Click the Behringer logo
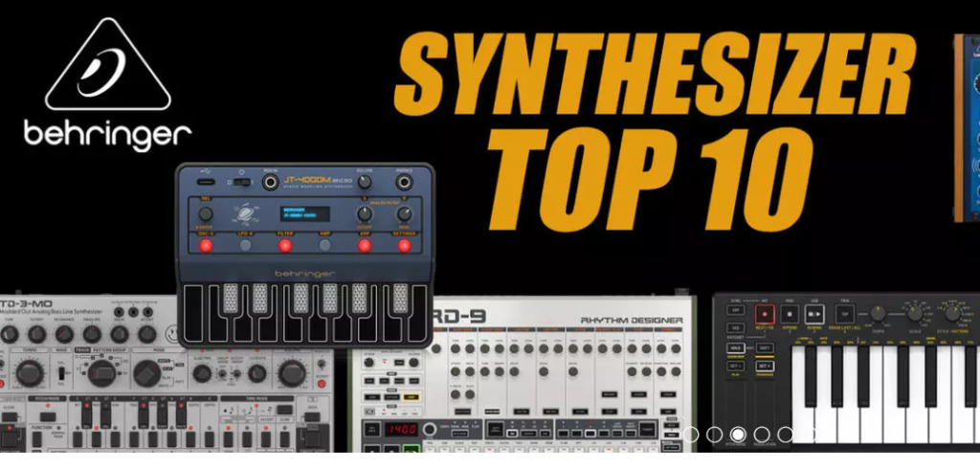980x469 pixels. pos(107,84)
